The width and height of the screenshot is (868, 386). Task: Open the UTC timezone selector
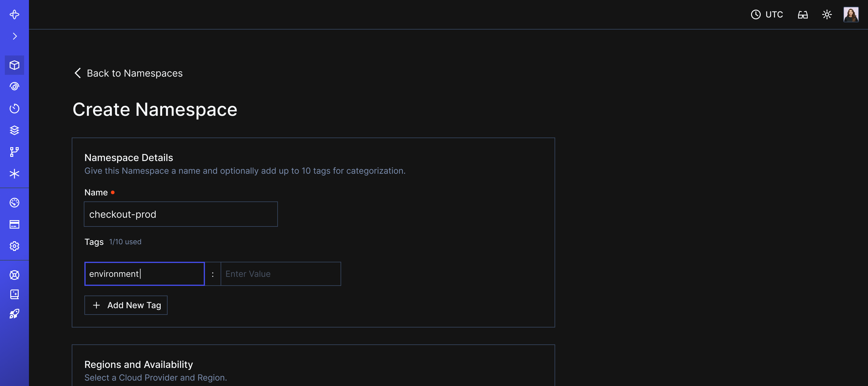[x=767, y=14]
